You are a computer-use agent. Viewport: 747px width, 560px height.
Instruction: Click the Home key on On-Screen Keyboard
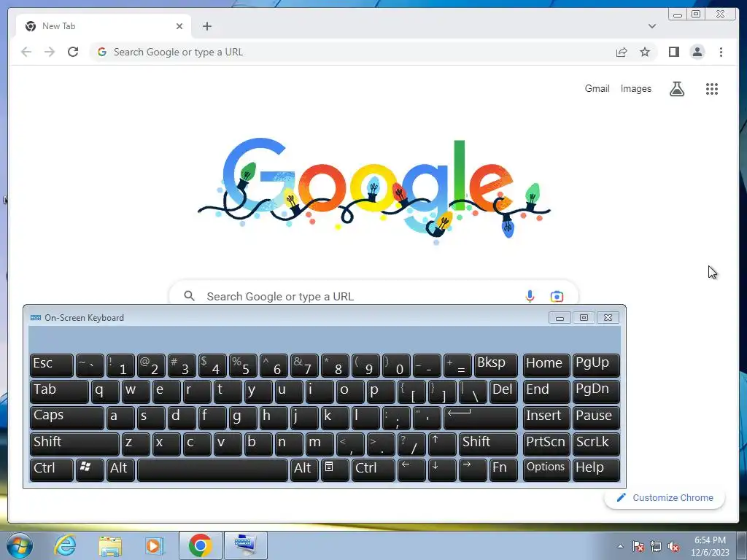546,365
